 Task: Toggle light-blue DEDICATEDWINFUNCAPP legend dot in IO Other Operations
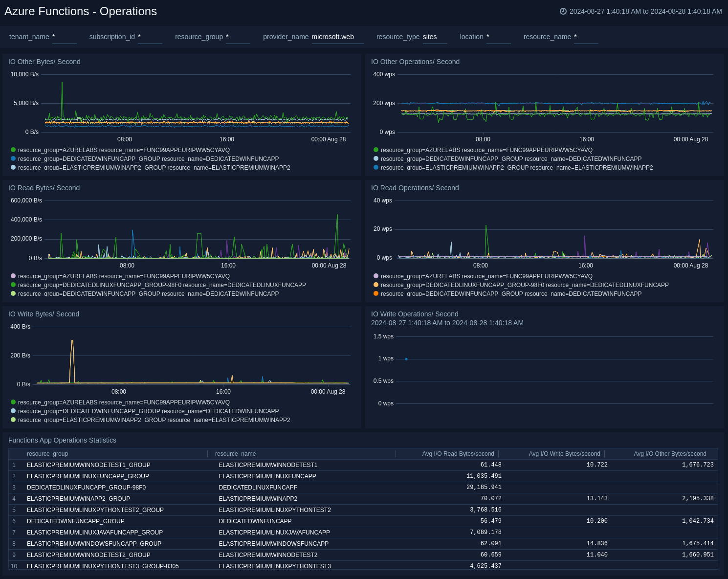376,158
